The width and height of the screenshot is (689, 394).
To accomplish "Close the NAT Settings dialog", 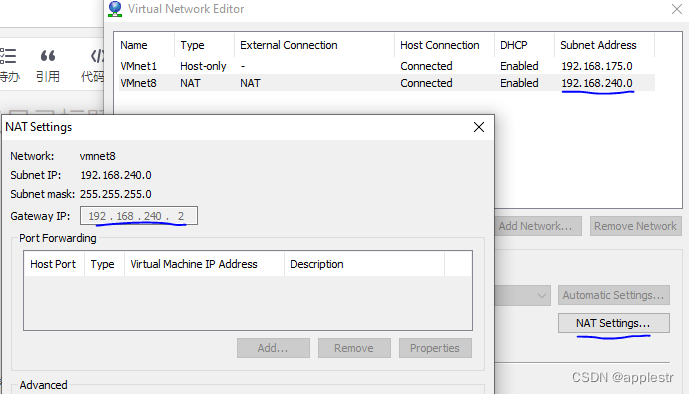I will click(479, 127).
